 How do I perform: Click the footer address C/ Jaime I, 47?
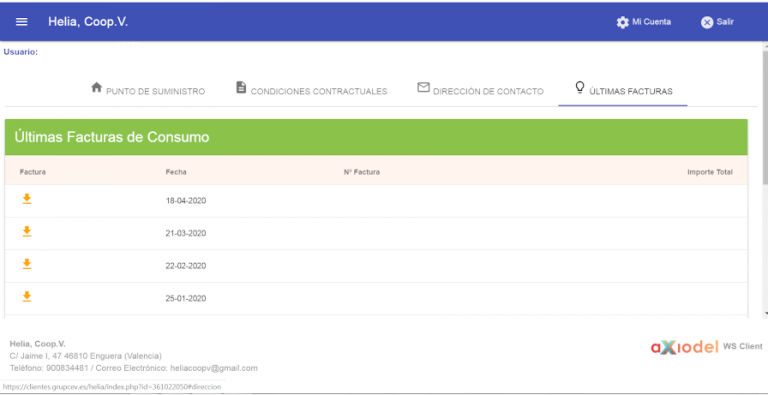(x=86, y=356)
